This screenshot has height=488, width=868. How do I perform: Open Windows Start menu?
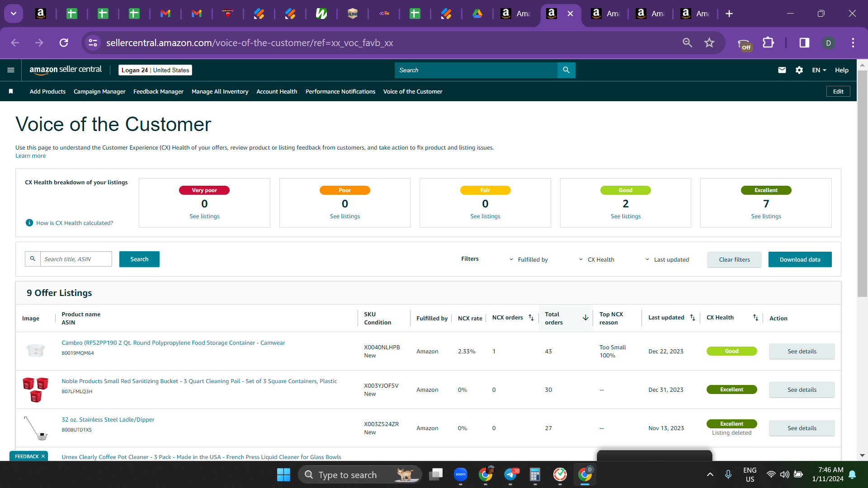tap(283, 474)
